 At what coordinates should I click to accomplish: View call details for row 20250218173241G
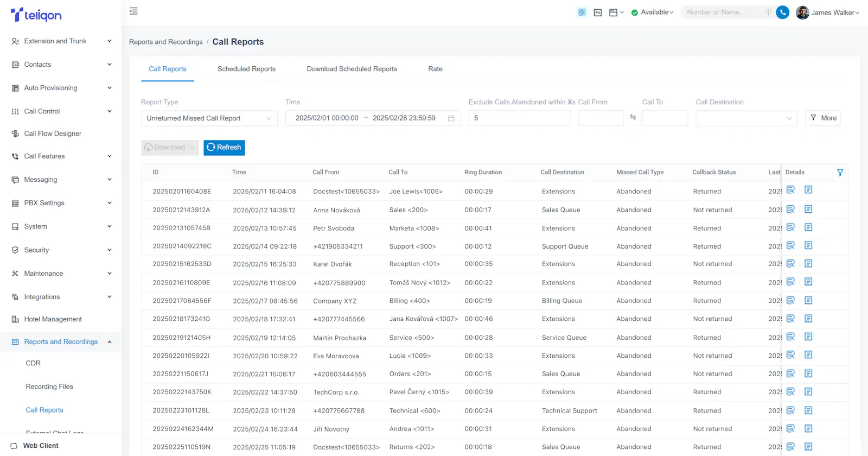tap(790, 319)
